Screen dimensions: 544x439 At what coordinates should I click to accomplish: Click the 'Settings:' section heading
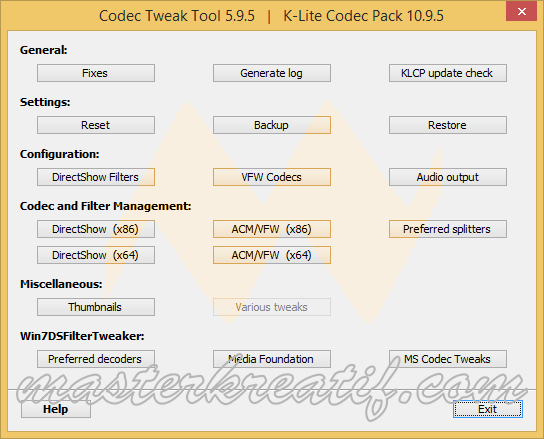click(x=45, y=102)
